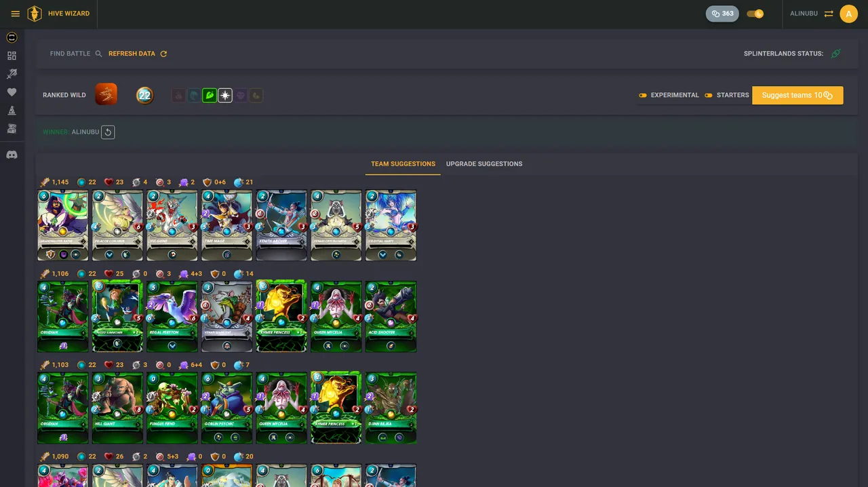
Task: Select Obsidian summoner in the 1,103 team
Action: (x=63, y=408)
